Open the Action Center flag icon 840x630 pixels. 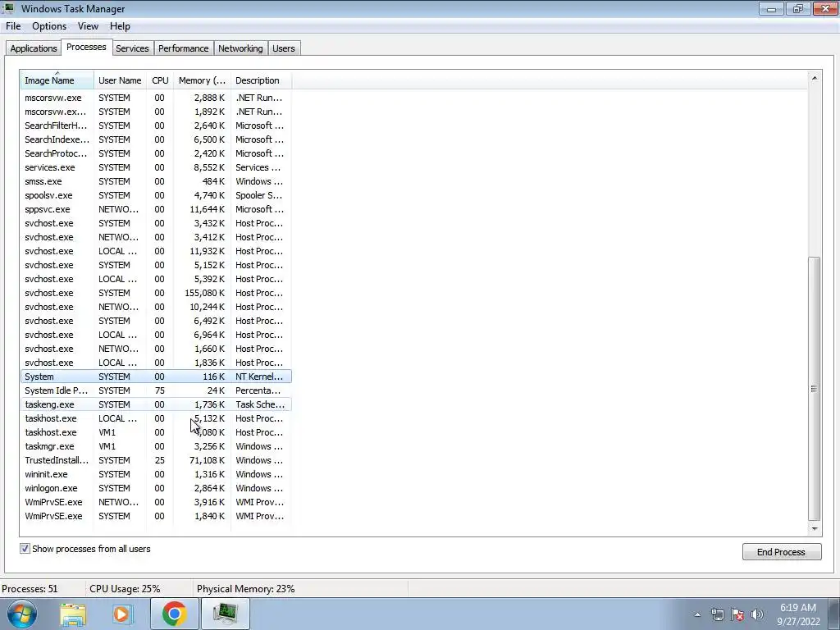(737, 614)
